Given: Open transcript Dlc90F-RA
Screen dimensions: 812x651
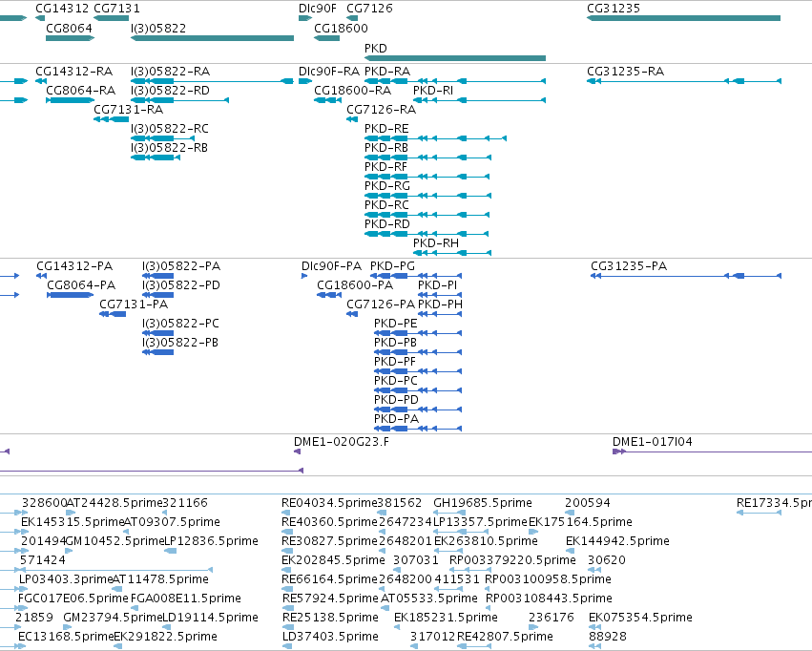Looking at the screenshot, I should 329,72.
